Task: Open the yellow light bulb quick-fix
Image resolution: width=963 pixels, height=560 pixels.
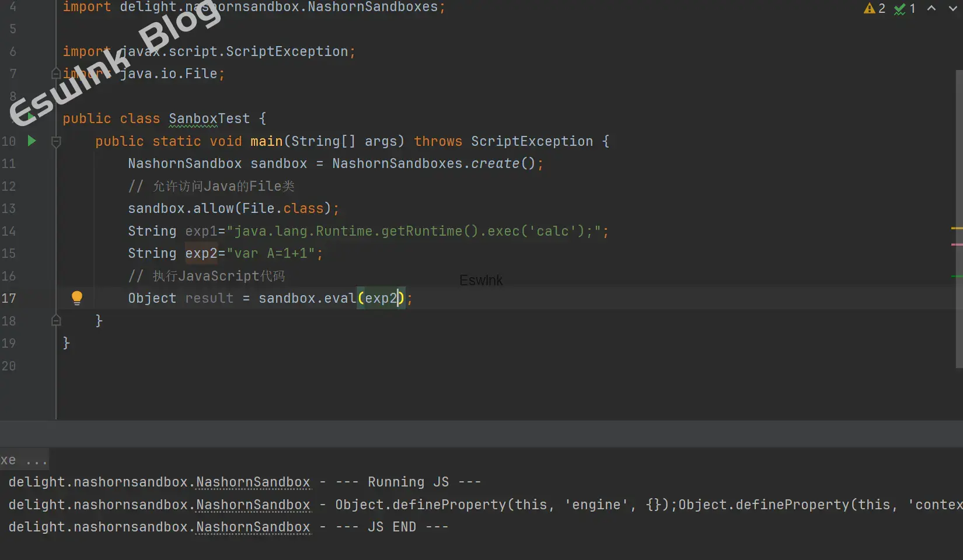Action: 76,298
